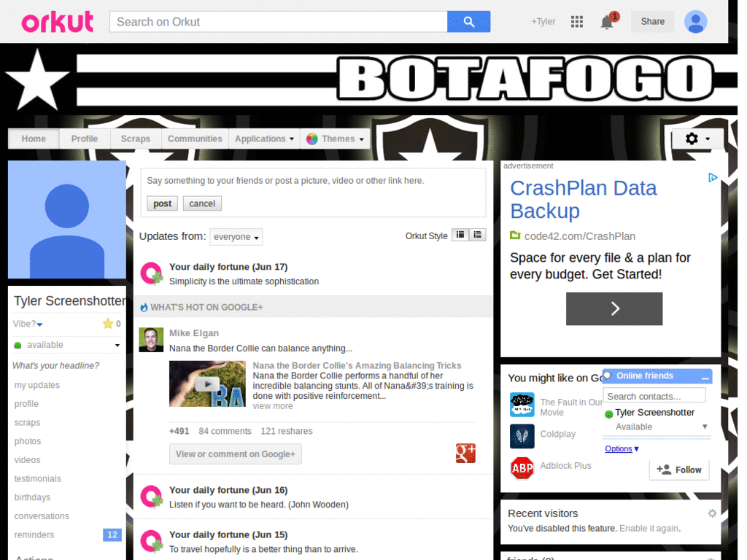Image resolution: width=747 pixels, height=560 pixels.
Task: Click the Search contacts field
Action: (x=654, y=396)
